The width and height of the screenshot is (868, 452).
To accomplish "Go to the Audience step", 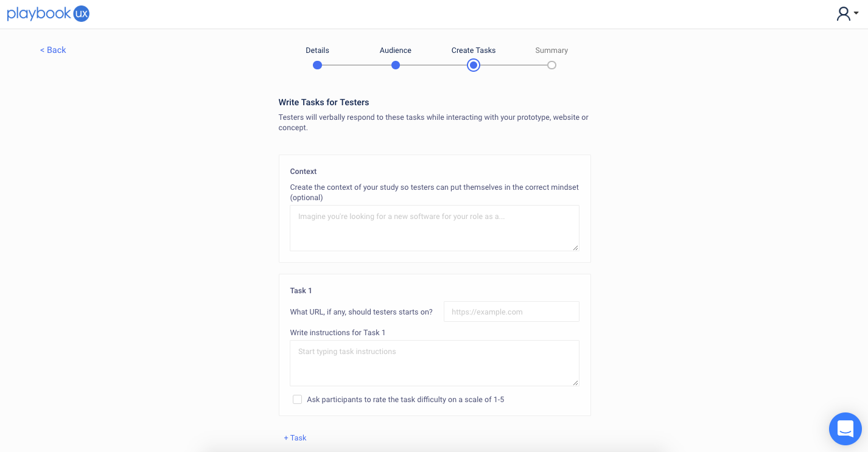I will click(396, 50).
